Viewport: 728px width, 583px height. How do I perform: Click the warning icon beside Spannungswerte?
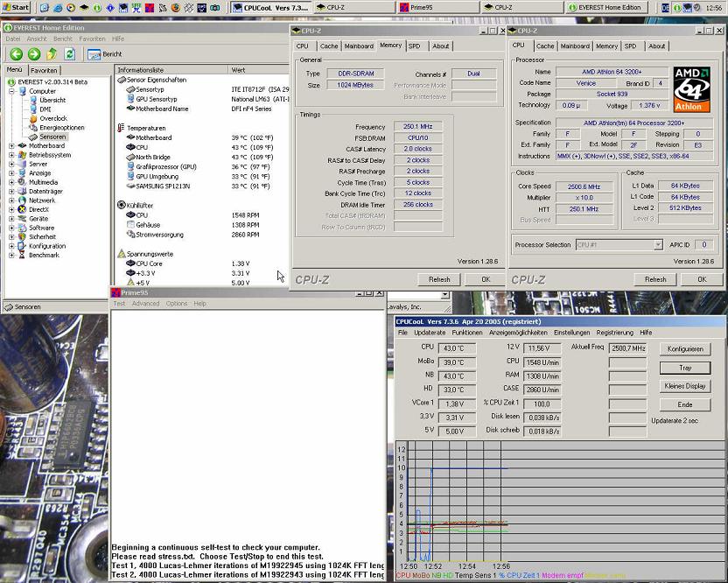click(121, 254)
